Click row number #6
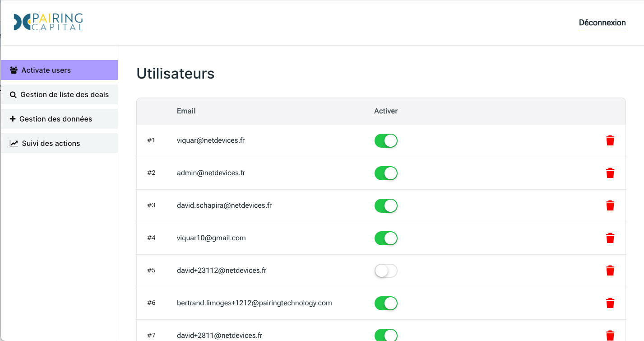This screenshot has width=644, height=341. (151, 303)
